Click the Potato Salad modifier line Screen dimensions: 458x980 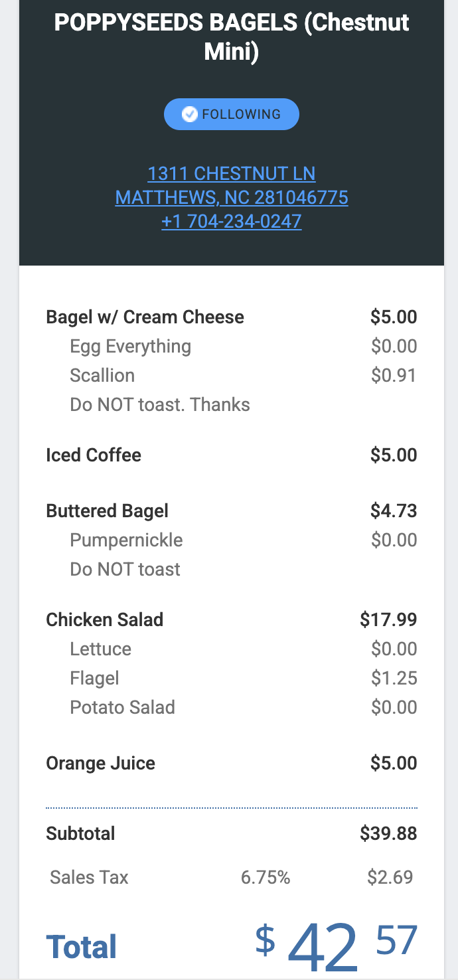pos(122,707)
